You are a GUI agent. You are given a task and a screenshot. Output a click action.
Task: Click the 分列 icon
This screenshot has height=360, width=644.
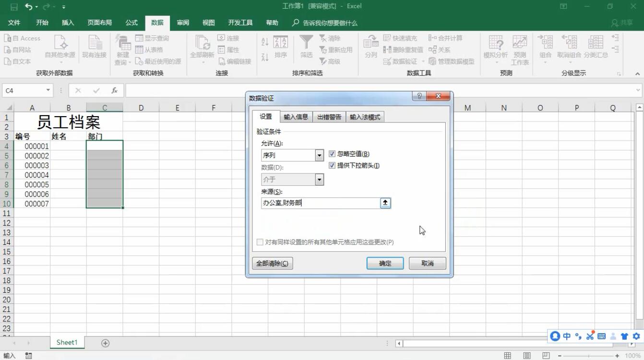point(370,42)
